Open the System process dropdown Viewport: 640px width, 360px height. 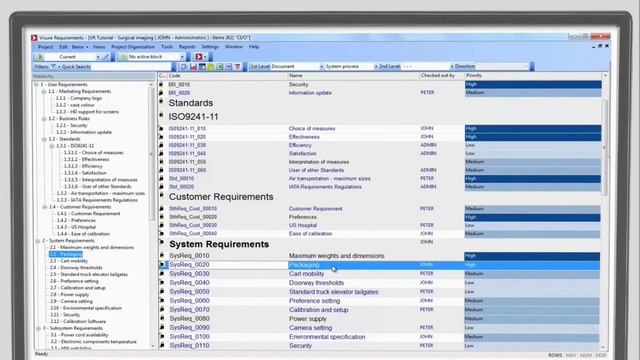point(376,67)
